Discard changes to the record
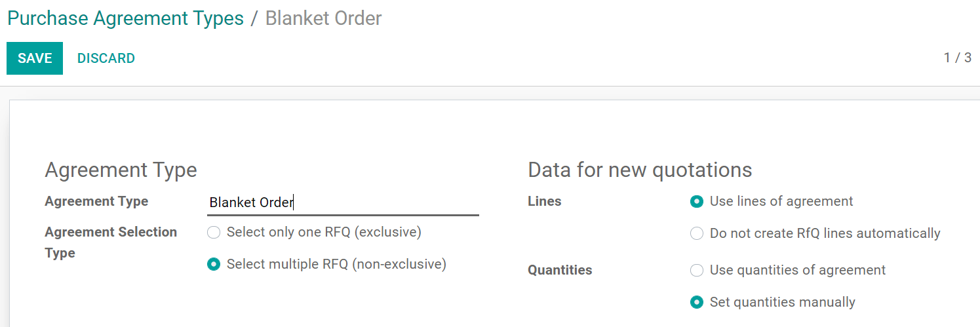 pos(106,58)
